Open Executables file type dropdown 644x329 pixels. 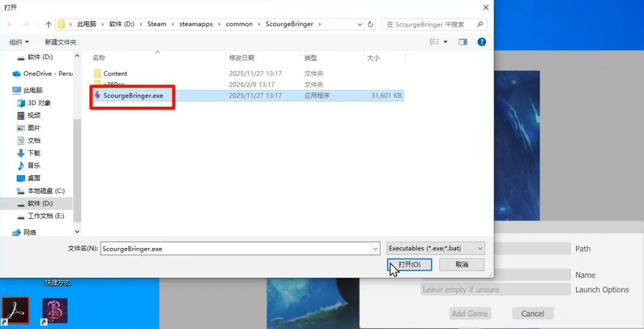coord(436,248)
